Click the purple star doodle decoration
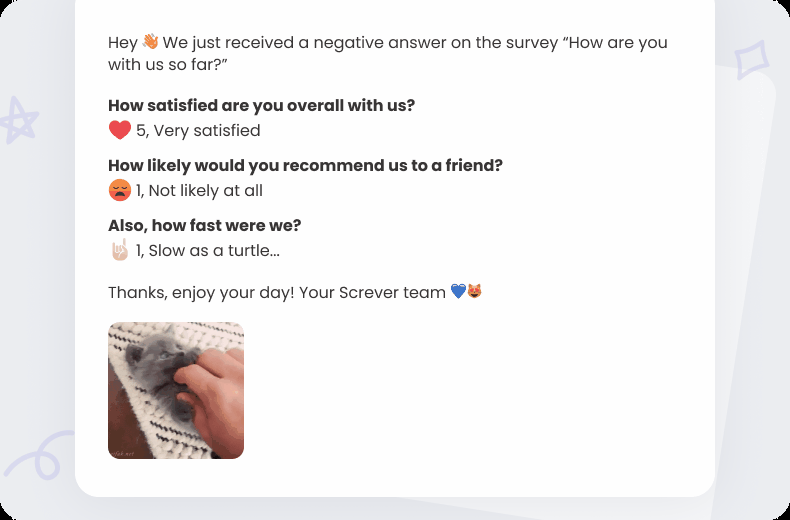This screenshot has height=520, width=790. pos(17,121)
